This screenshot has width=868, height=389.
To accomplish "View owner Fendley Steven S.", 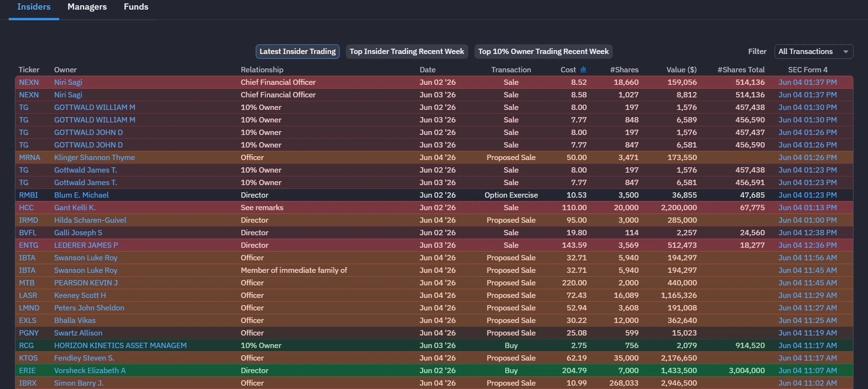I will click(x=84, y=358).
